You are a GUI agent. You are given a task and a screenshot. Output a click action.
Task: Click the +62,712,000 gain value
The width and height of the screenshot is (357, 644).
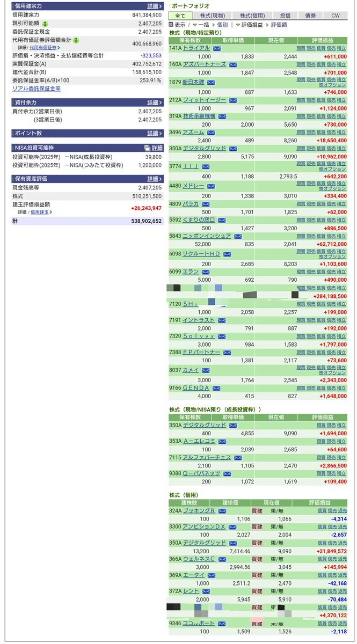pyautogui.click(x=331, y=244)
